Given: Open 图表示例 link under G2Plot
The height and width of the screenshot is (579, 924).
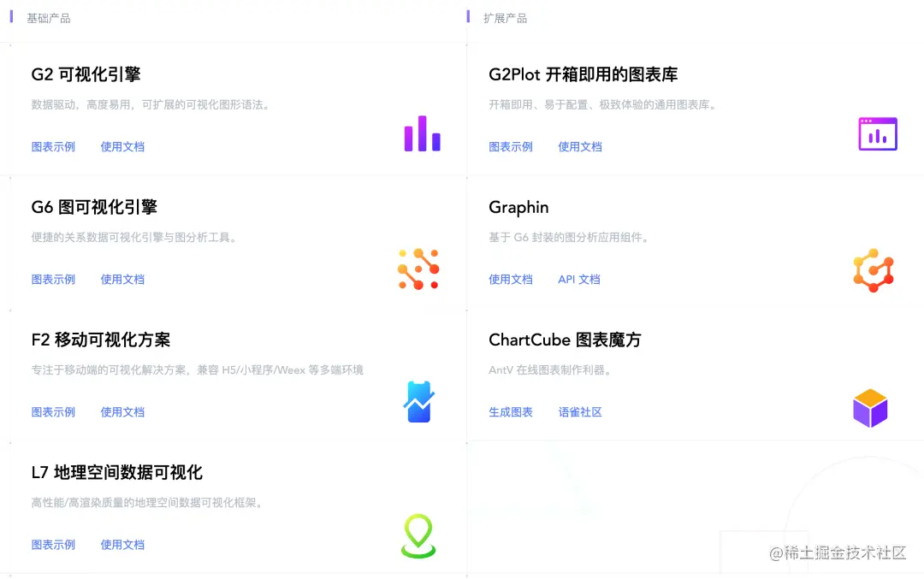Looking at the screenshot, I should (510, 146).
